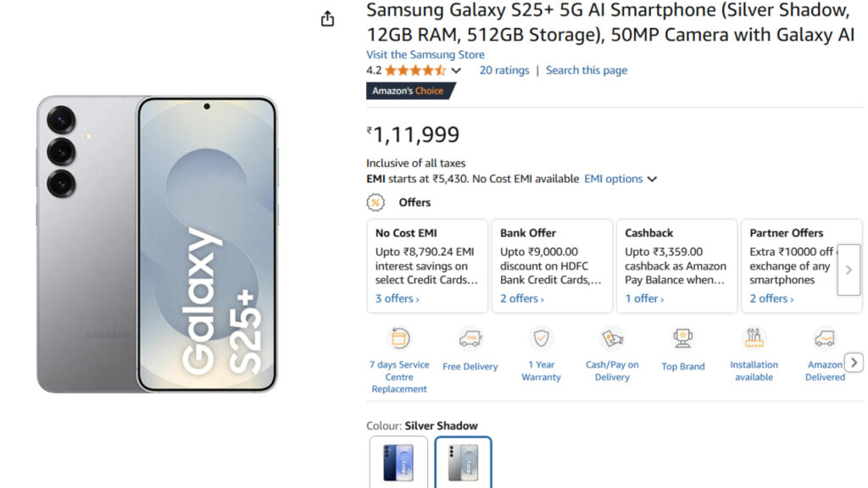Image resolution: width=868 pixels, height=488 pixels.
Task: Click the Installation available icon
Action: pyautogui.click(x=754, y=338)
